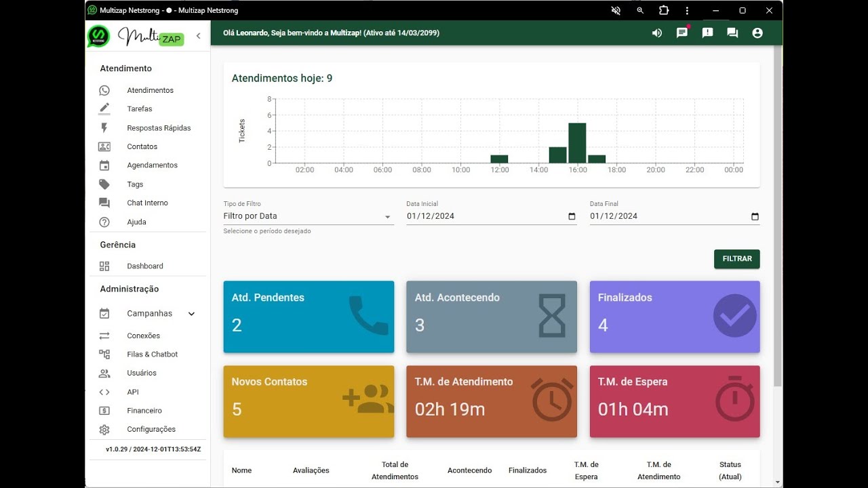The image size is (868, 488).
Task: Click the Conexões sync-arrows icon
Action: [x=104, y=335]
